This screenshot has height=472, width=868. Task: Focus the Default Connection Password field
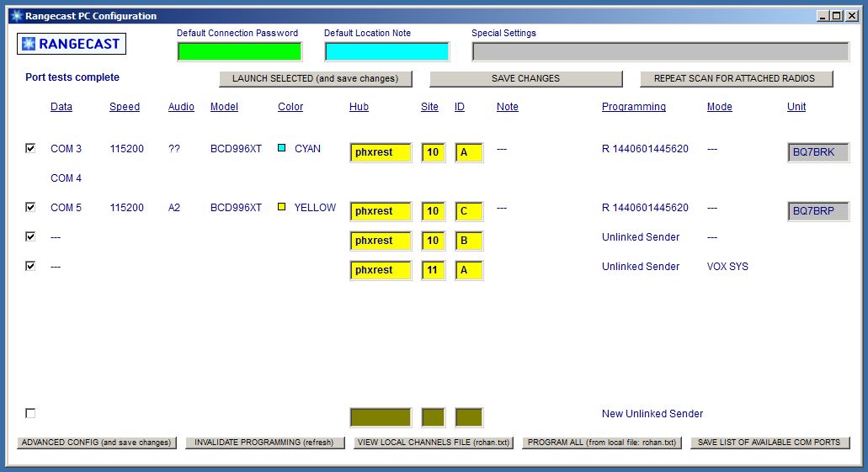pos(239,52)
